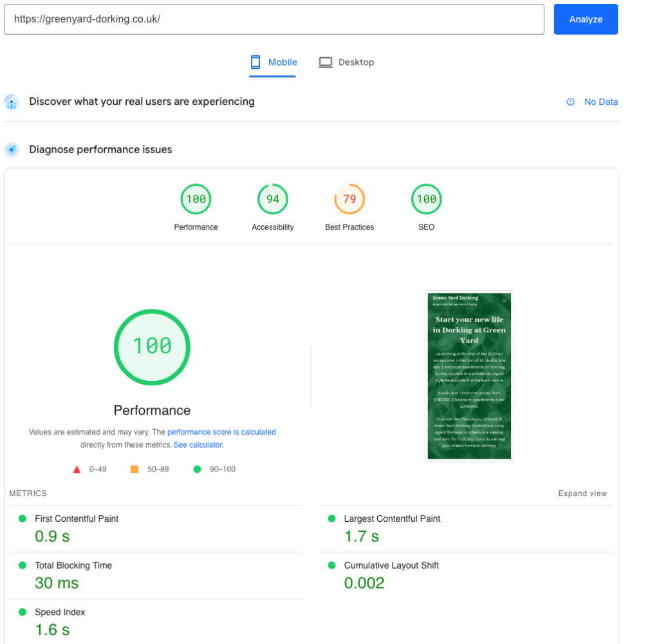This screenshot has width=659, height=644.
Task: Select the SEO score gauge
Action: (426, 199)
